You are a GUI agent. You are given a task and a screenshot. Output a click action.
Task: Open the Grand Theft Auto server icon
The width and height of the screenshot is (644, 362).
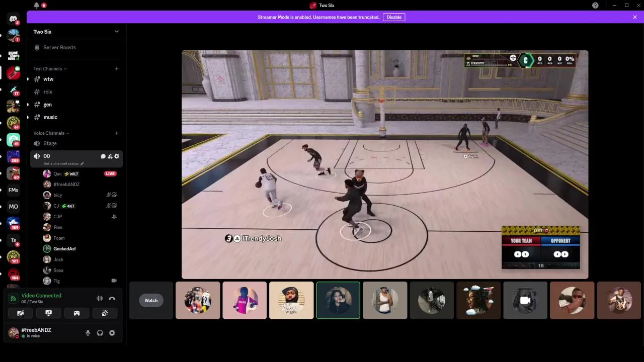[x=13, y=55]
